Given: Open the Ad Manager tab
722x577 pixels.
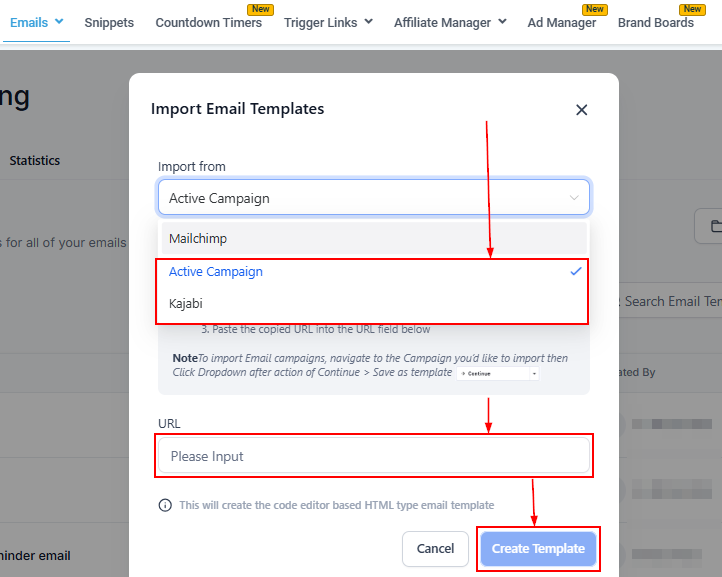Looking at the screenshot, I should click(561, 22).
